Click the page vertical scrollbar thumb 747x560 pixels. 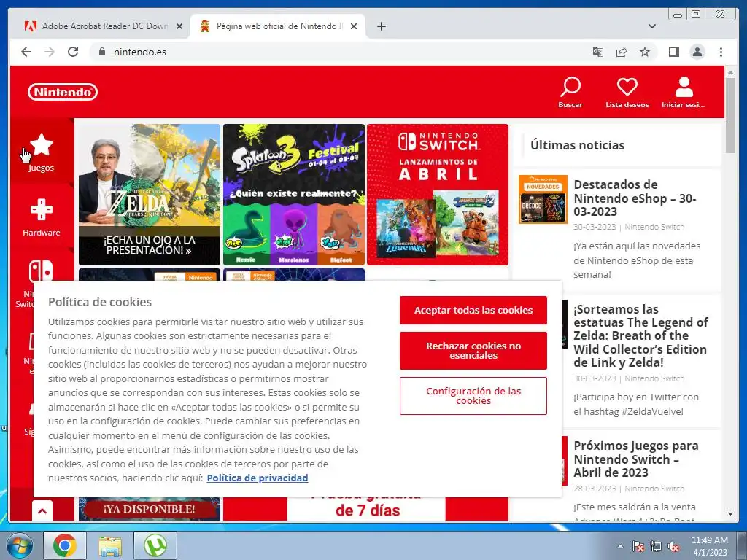tap(730, 114)
